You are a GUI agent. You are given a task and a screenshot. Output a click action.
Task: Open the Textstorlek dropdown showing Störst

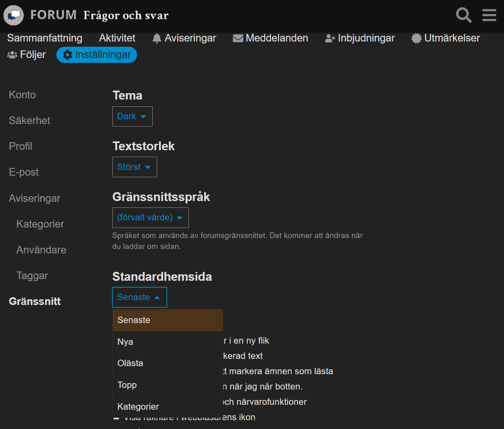pyautogui.click(x=135, y=167)
